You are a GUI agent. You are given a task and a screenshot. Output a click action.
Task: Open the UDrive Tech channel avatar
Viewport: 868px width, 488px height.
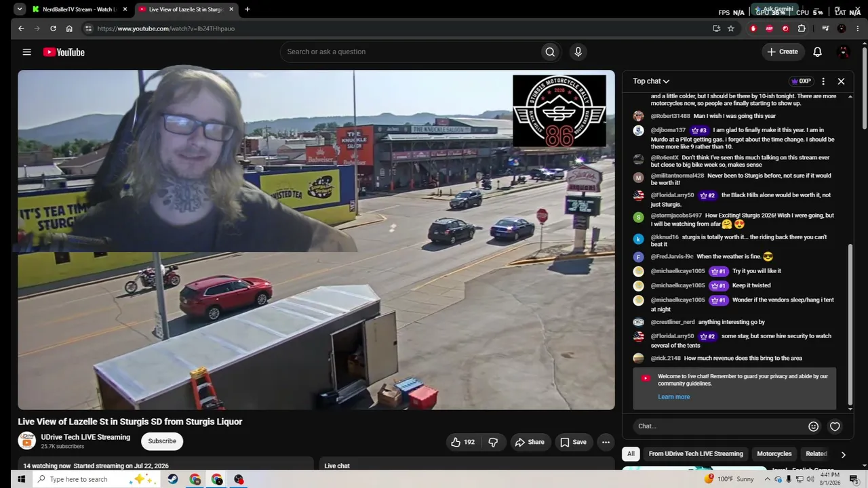pyautogui.click(x=26, y=441)
